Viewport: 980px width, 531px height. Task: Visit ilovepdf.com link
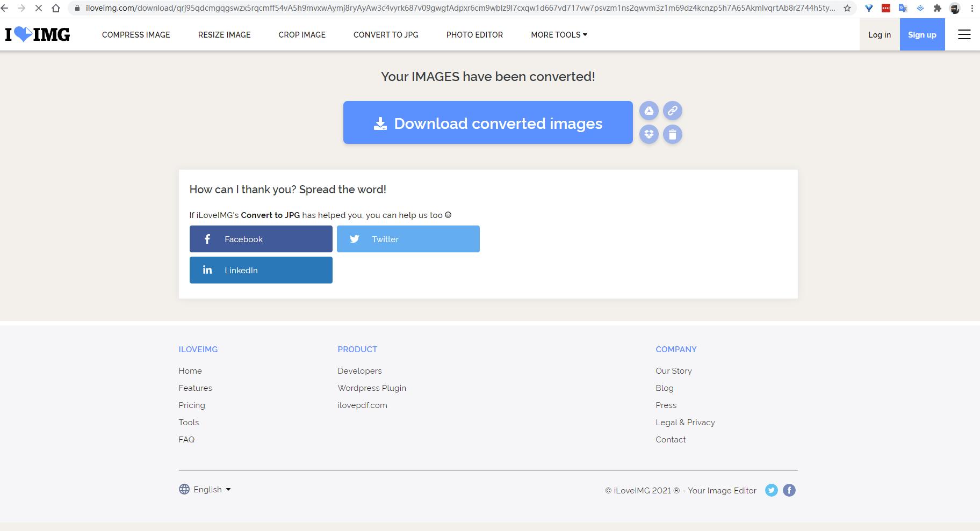click(362, 405)
